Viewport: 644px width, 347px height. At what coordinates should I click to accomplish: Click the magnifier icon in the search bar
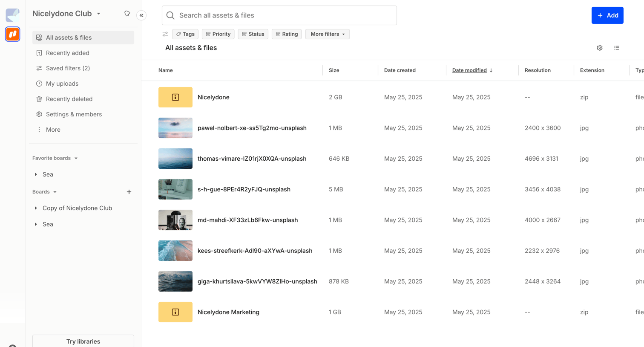point(170,15)
